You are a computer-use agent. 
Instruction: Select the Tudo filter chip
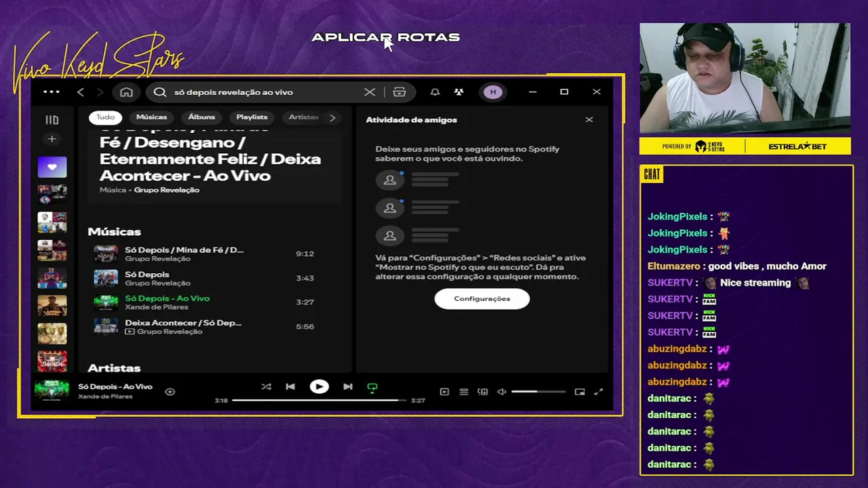pos(105,117)
